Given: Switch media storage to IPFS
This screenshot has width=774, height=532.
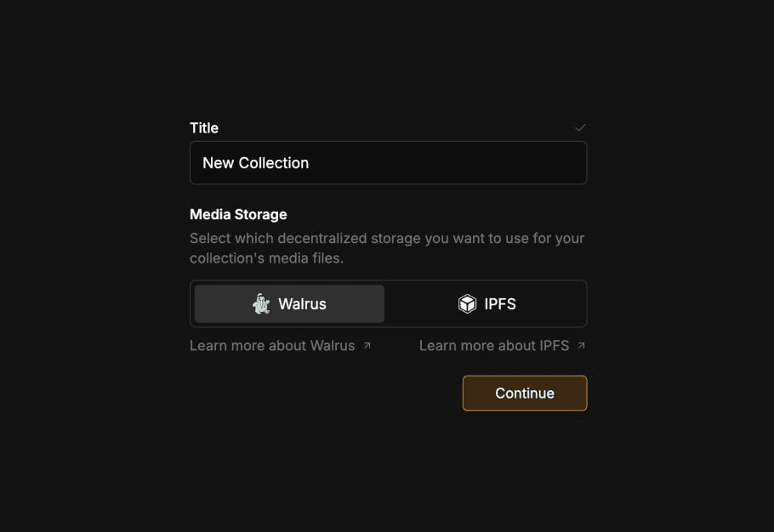Looking at the screenshot, I should pos(487,303).
